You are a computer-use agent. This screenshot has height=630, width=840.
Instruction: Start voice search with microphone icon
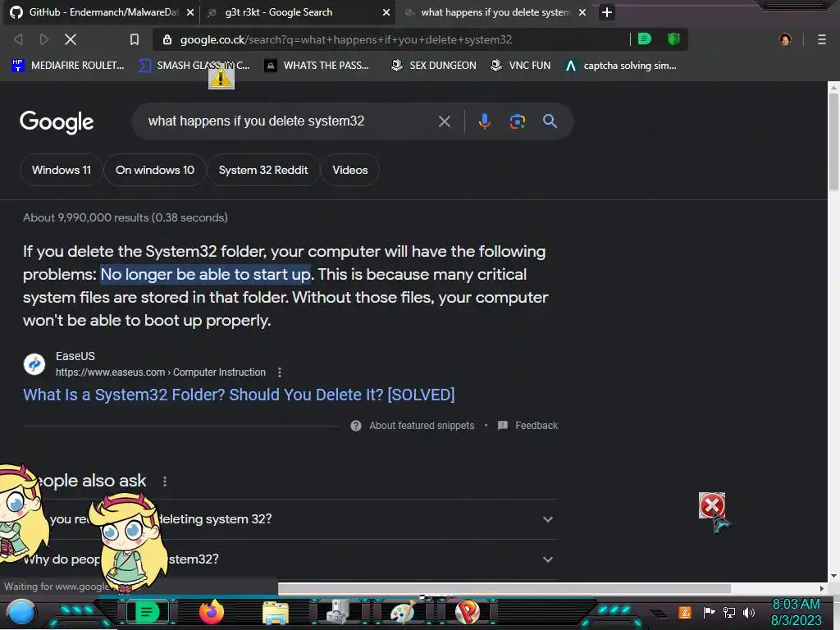pyautogui.click(x=484, y=121)
